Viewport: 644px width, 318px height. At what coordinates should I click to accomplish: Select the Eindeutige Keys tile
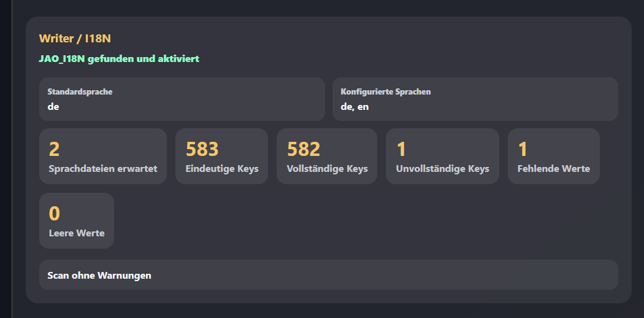pos(222,156)
